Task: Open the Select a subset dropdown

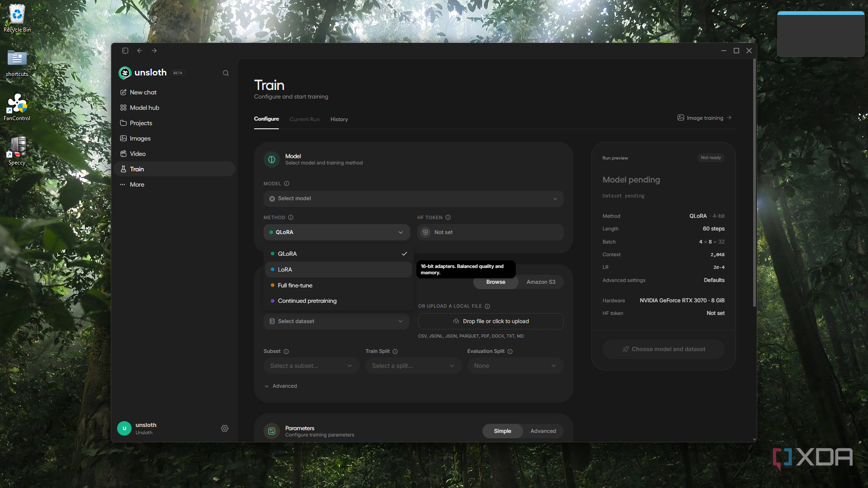Action: (311, 366)
